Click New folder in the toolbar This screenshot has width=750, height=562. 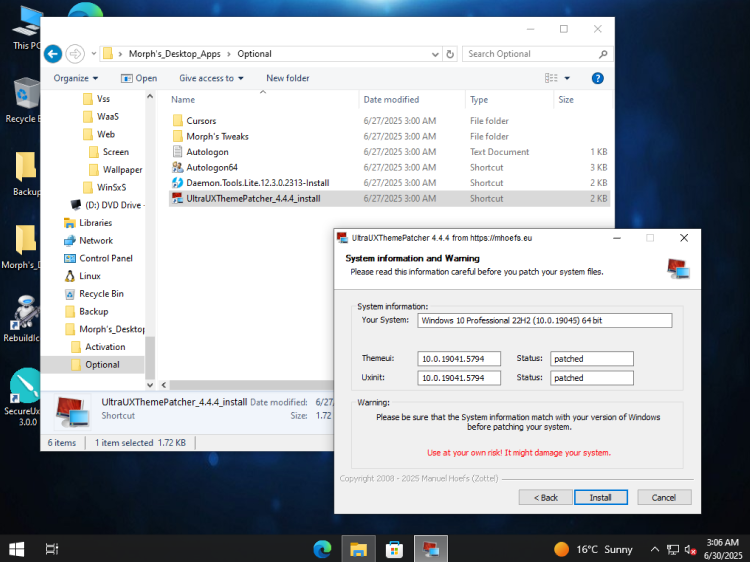coord(287,78)
